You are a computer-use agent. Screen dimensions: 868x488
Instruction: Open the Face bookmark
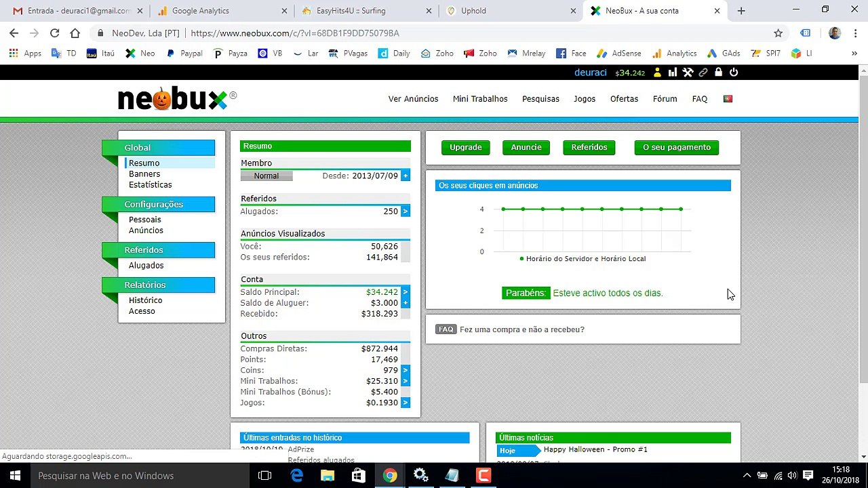tap(571, 53)
